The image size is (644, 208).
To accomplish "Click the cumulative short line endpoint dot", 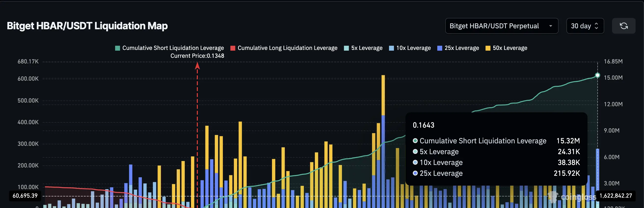I will tap(598, 75).
